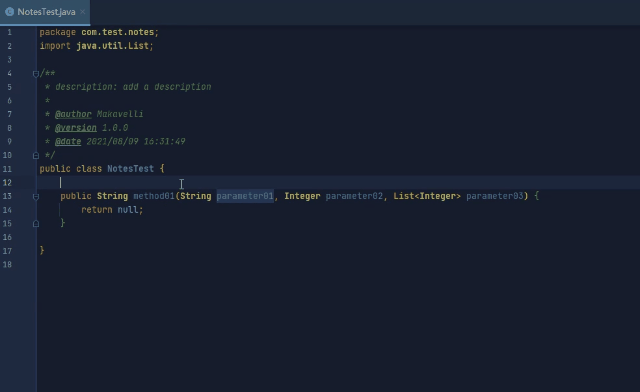640x392 pixels.
Task: Click the parameter02 identifier
Action: point(354,196)
